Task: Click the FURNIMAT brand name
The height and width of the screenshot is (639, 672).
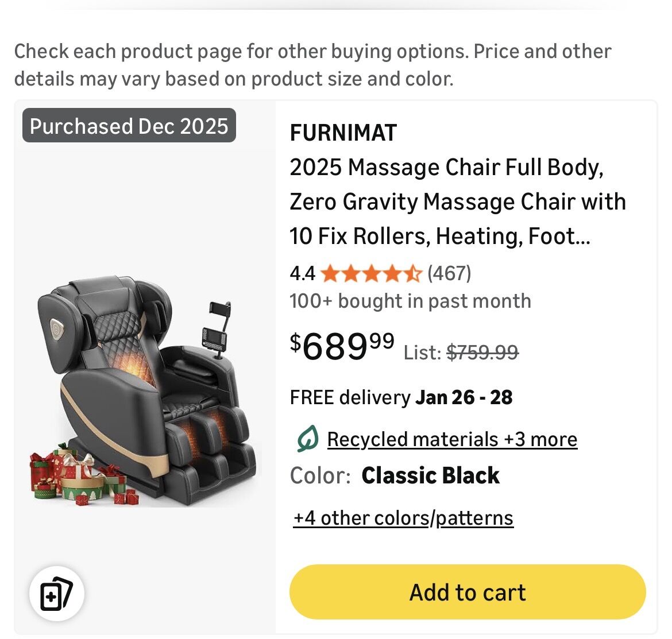Action: coord(343,133)
